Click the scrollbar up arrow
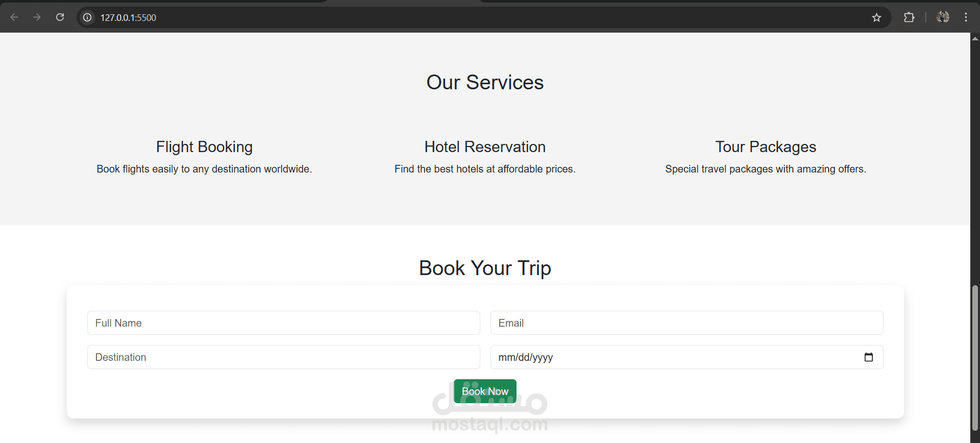Viewport: 980px width, 443px height. coord(975,38)
